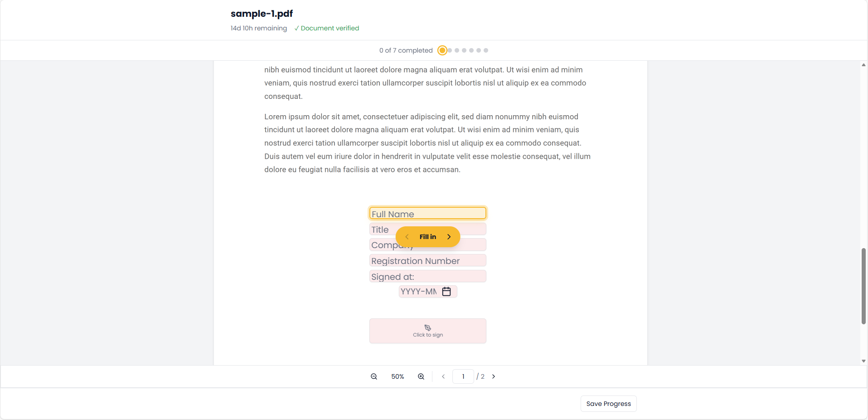868x420 pixels.
Task: Zoom in on the document
Action: click(x=421, y=376)
